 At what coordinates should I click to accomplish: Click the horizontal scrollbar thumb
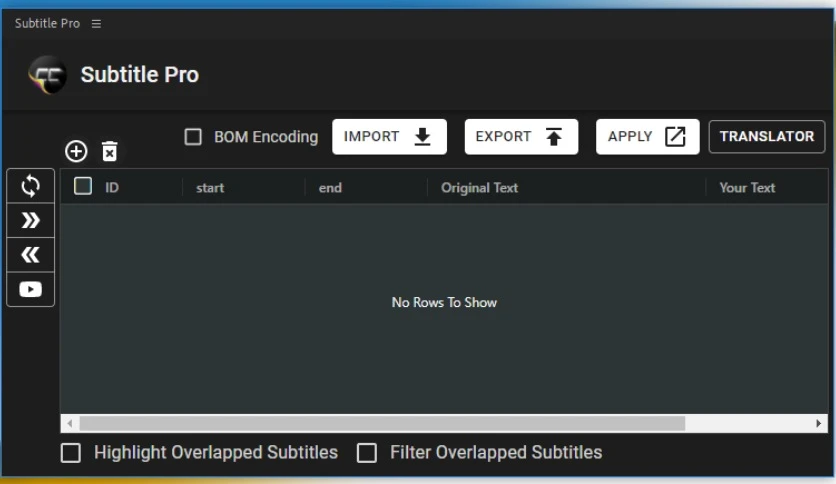(382, 424)
